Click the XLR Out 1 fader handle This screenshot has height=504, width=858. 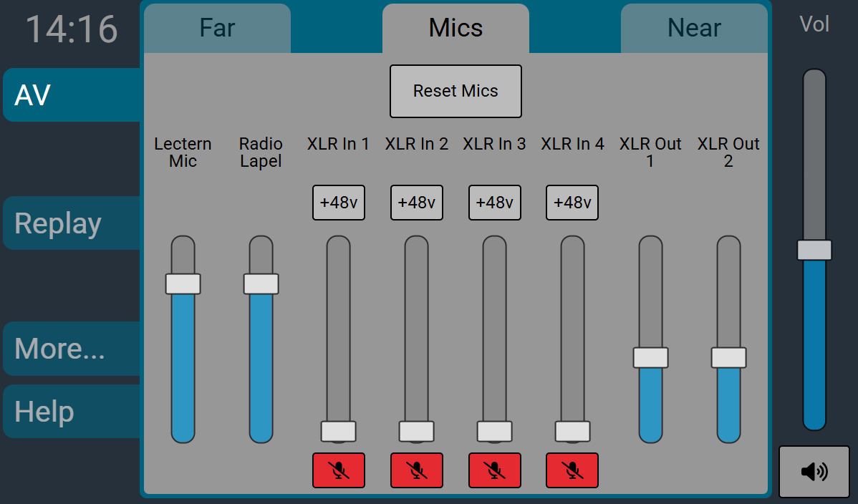[x=650, y=358]
